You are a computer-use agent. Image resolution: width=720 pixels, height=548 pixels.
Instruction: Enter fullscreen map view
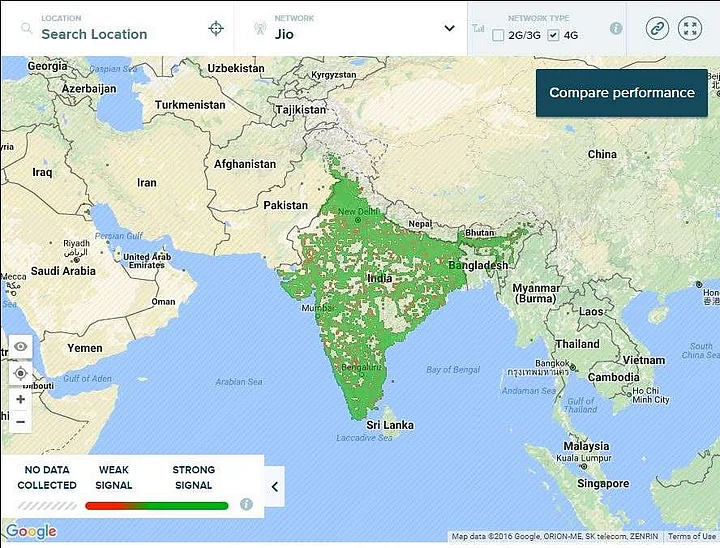pos(690,28)
